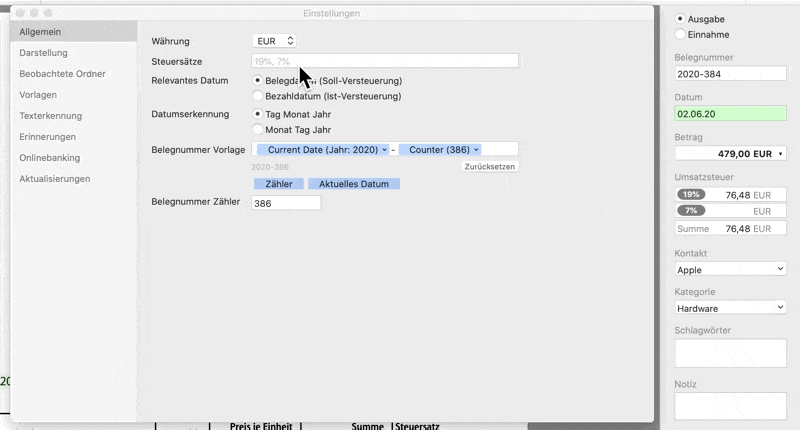Select Bezahldatum (Ist-Versteuerung) option
This screenshot has height=430, width=800.
[x=258, y=96]
